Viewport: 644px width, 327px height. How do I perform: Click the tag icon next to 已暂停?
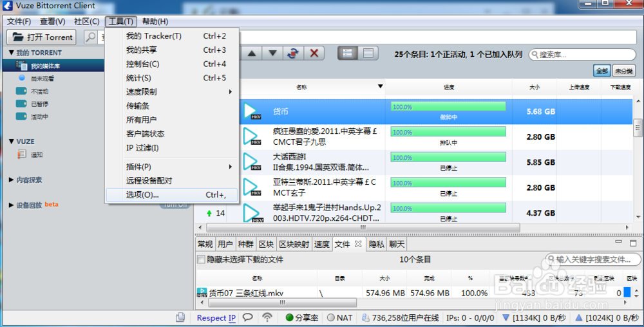pyautogui.click(x=21, y=104)
